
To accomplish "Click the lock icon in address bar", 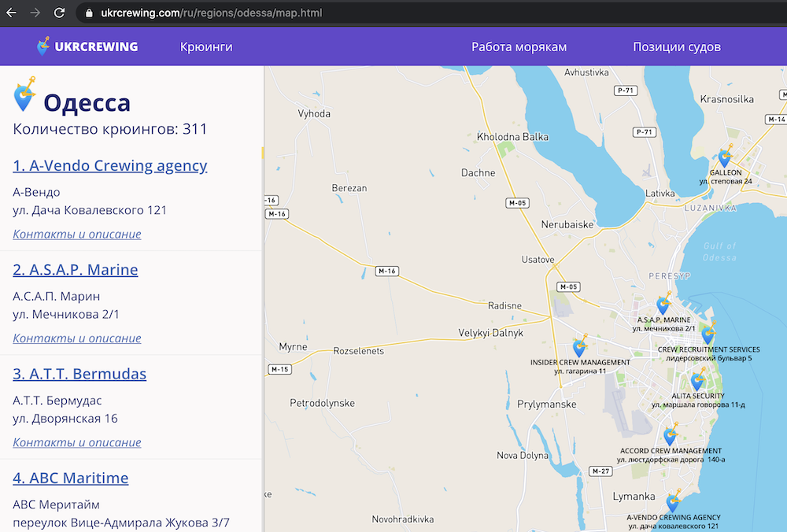I will tap(89, 13).
